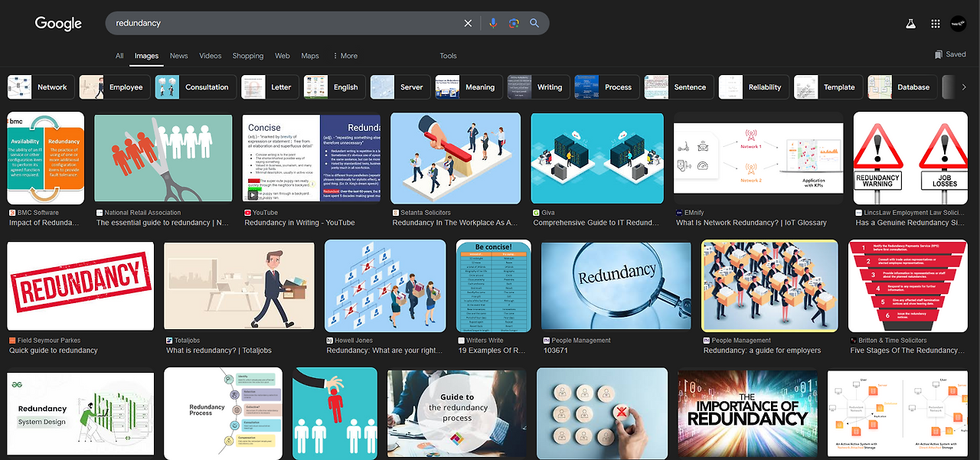
Task: Filter results by Meaning chip
Action: pos(469,87)
